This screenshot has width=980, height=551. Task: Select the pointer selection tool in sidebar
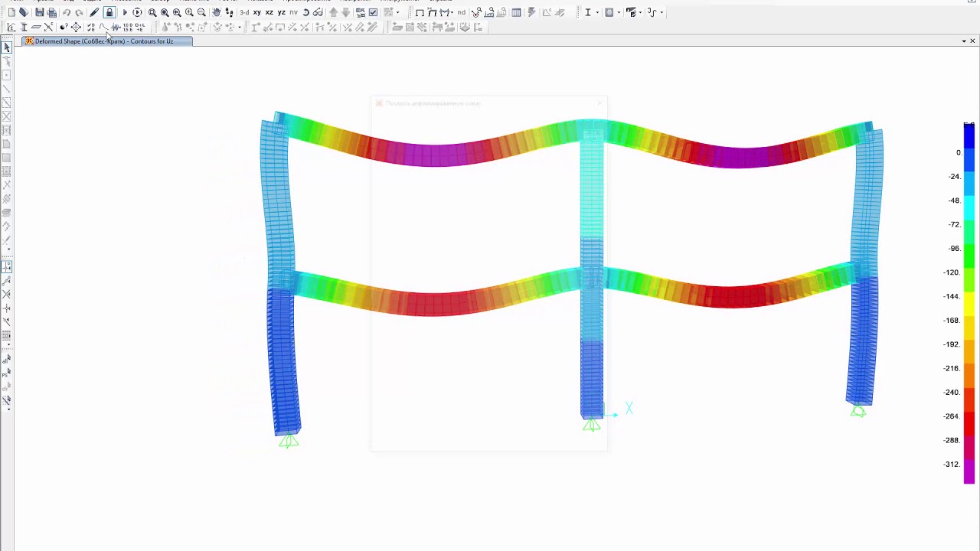tap(7, 47)
